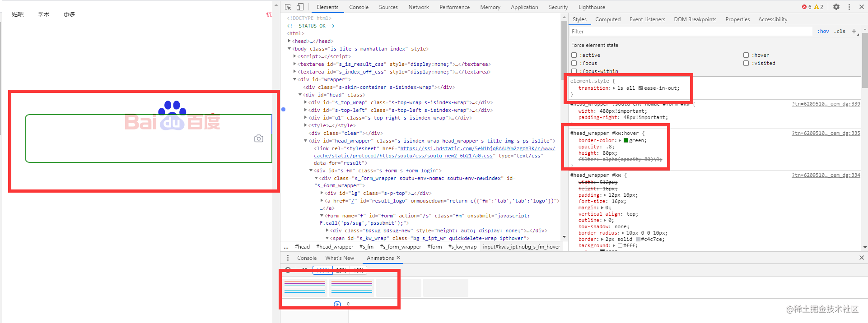Viewport: 868px width, 323px height.
Task: Expand the s_top_wrap div node
Action: coord(306,102)
